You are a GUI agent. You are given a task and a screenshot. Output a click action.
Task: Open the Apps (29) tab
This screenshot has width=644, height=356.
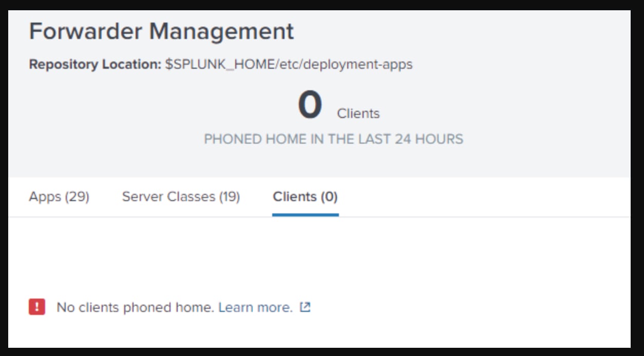59,196
